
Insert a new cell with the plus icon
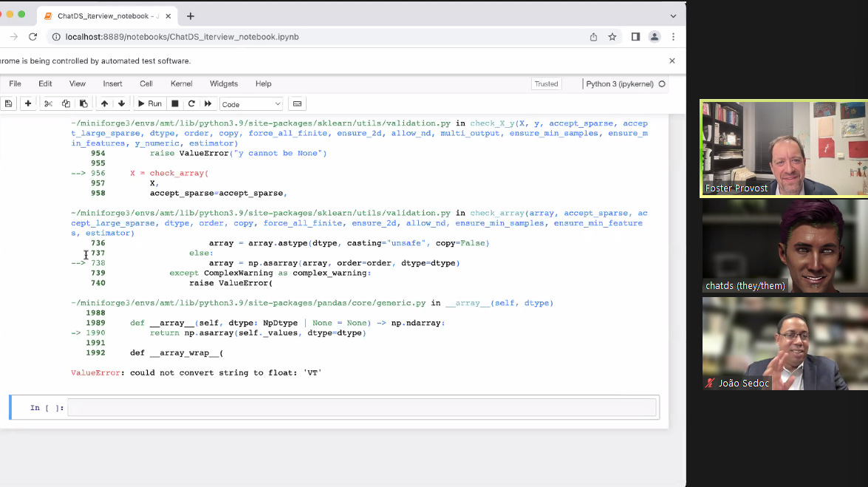(28, 104)
